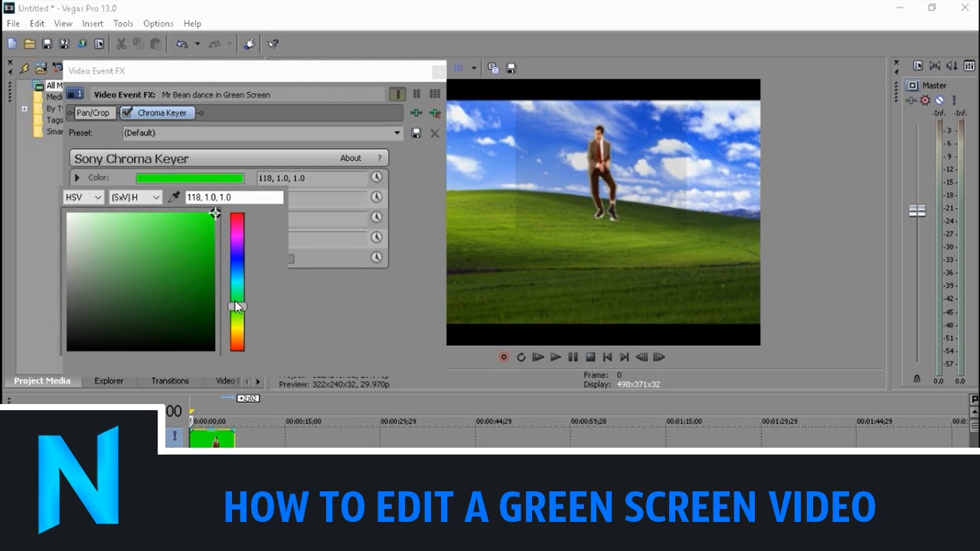
Task: Open a project via the folder icon
Action: (x=30, y=44)
